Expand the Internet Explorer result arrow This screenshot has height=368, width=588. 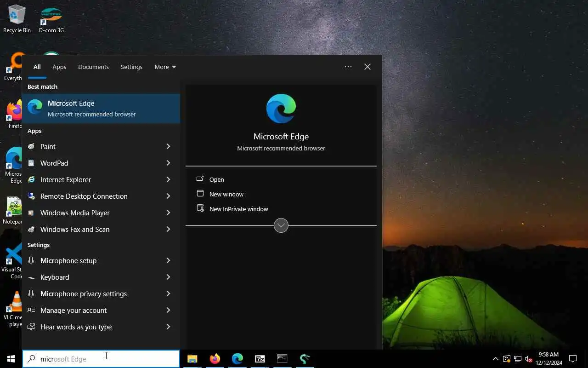pos(168,179)
